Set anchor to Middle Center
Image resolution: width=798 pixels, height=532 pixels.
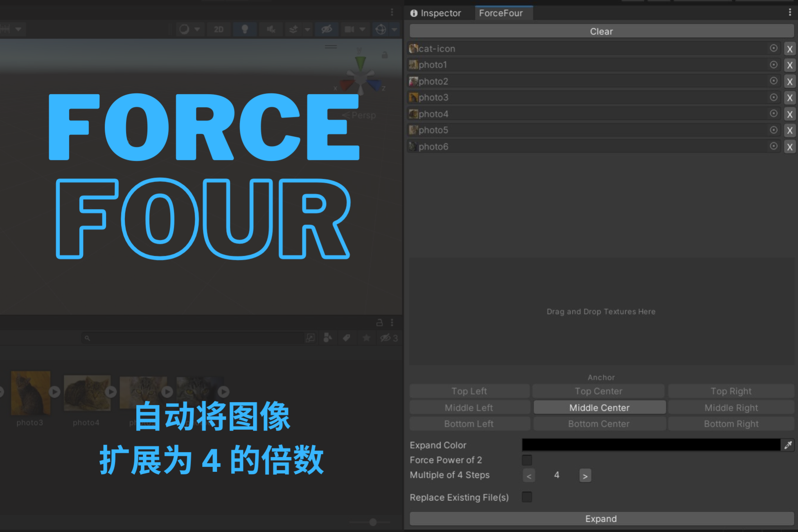click(x=600, y=408)
